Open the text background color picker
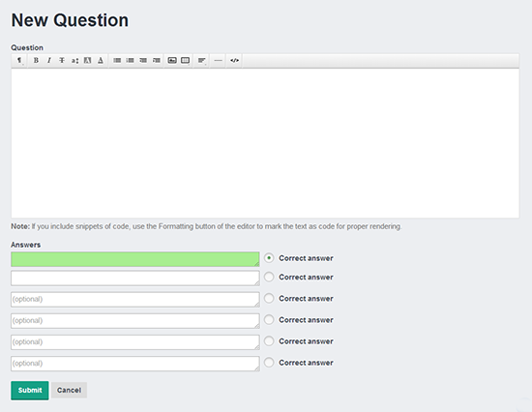The height and width of the screenshot is (412, 532). (87, 60)
